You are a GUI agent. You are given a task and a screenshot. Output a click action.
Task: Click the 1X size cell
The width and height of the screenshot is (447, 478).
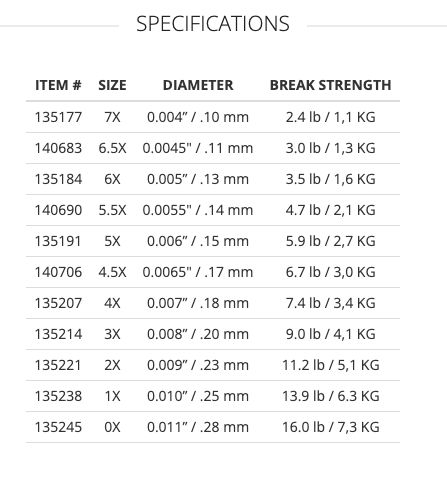point(112,396)
